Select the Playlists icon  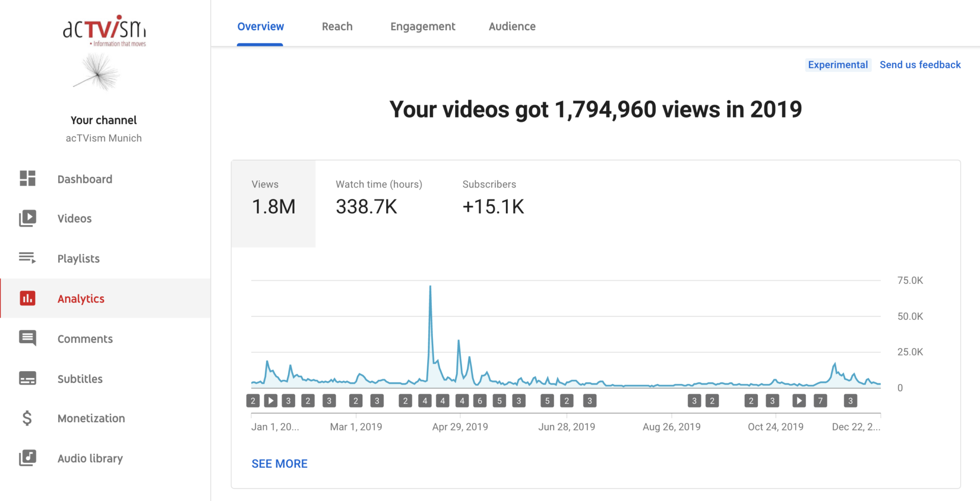(x=28, y=258)
